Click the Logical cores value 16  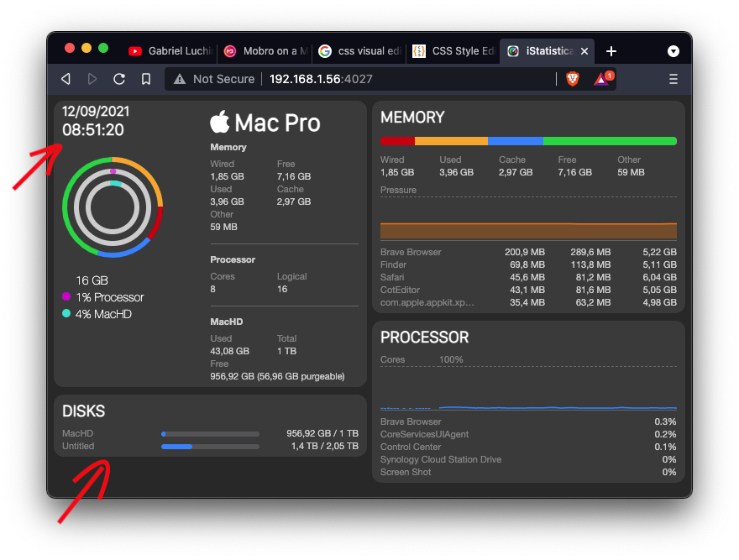(282, 289)
